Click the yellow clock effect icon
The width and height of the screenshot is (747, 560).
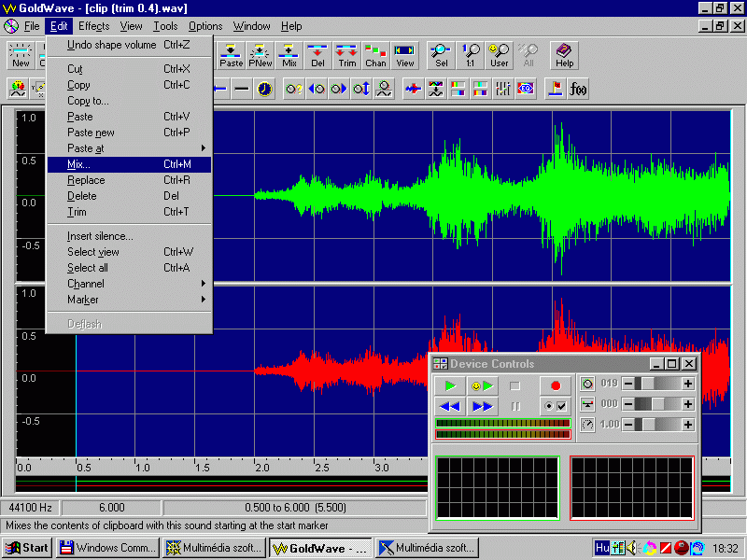pyautogui.click(x=265, y=89)
